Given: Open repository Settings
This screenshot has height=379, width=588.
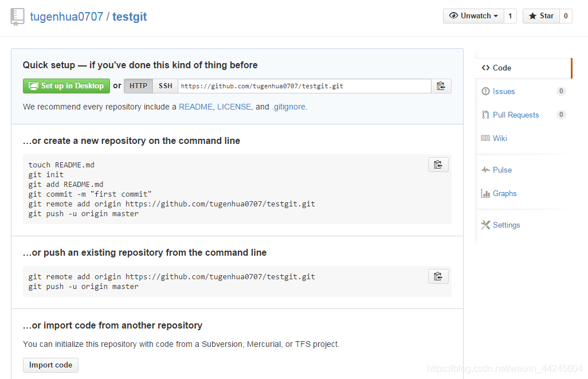Looking at the screenshot, I should (506, 225).
